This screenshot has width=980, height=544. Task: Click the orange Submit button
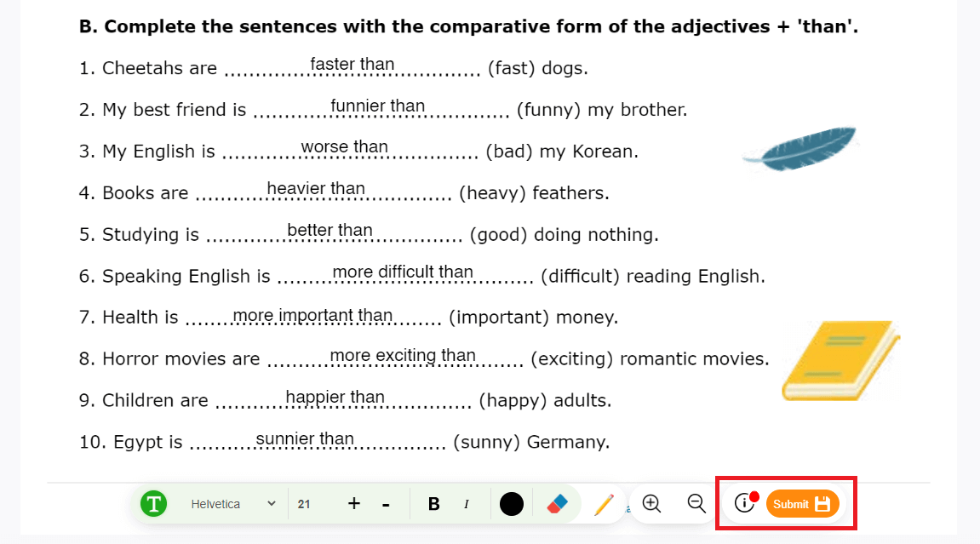(x=802, y=504)
